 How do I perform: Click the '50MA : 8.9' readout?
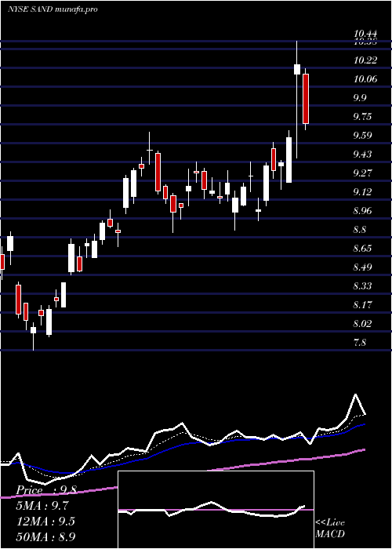coord(45,536)
